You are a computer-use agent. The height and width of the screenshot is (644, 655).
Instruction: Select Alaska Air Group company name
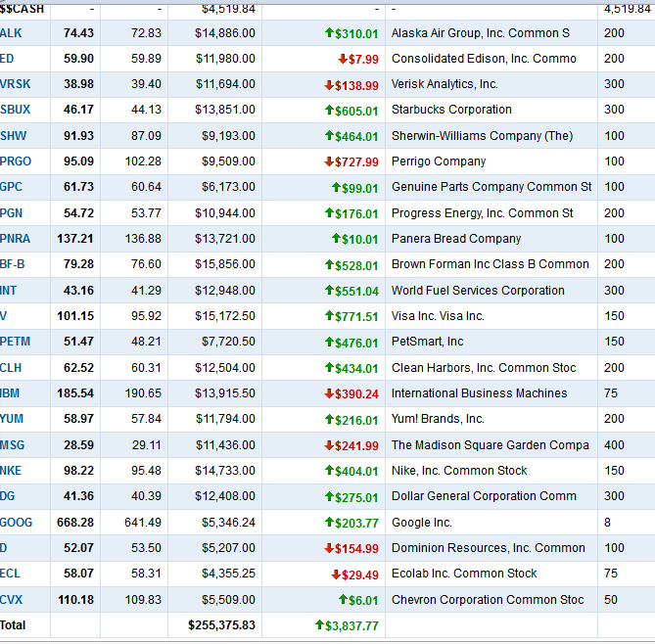481,33
